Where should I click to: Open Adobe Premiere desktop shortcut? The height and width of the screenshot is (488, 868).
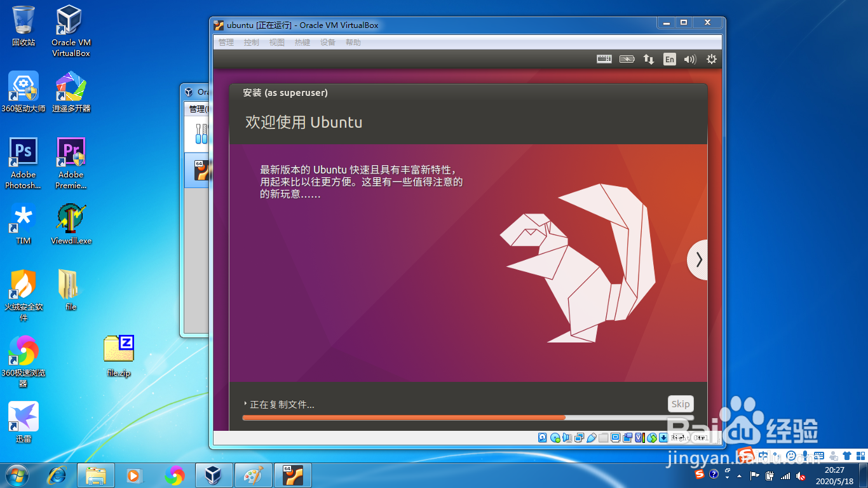71,164
